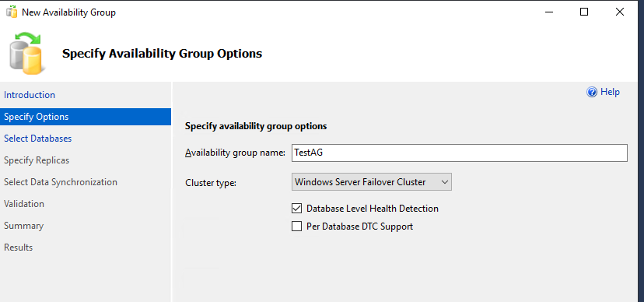Select the Select Data Synchronization step

click(61, 182)
